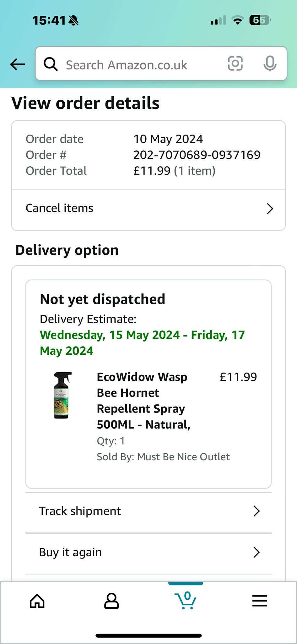The image size is (297, 644).
Task: Tap the repellent spray bottle thumbnail
Action: tap(62, 395)
